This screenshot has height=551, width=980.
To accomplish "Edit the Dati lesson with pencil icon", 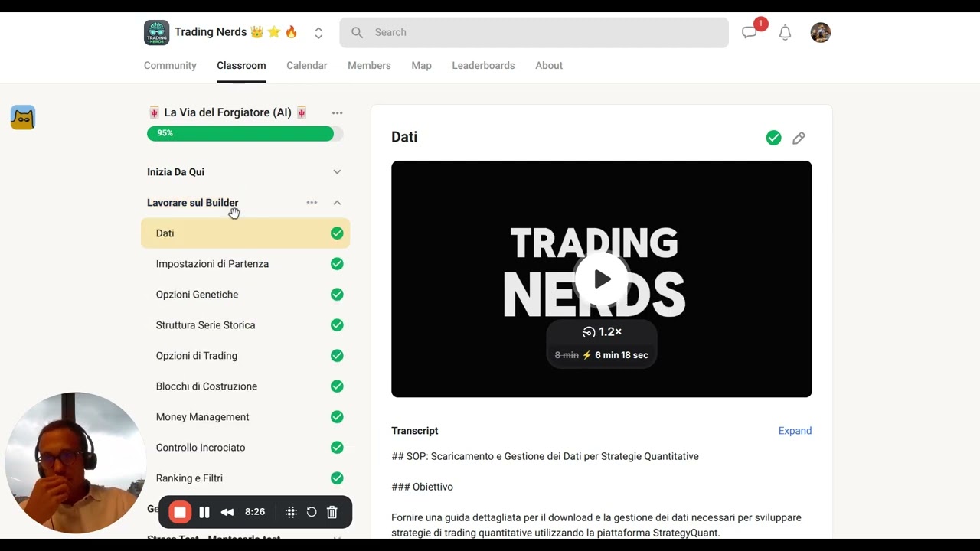I will pyautogui.click(x=799, y=138).
